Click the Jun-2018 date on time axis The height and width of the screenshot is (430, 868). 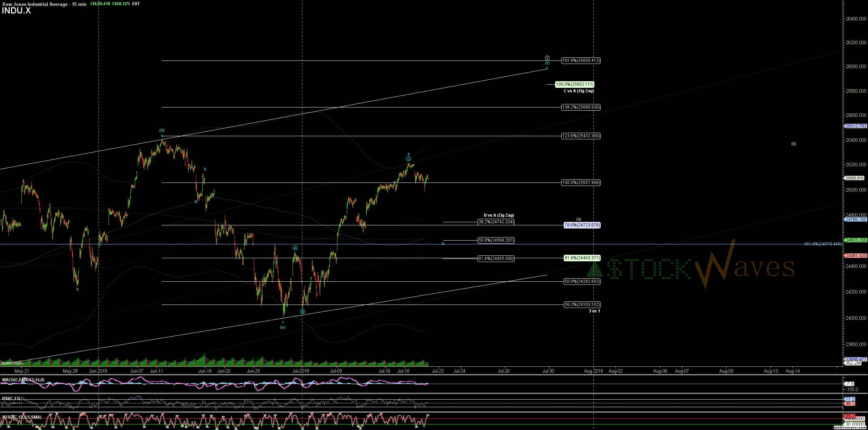tap(98, 371)
